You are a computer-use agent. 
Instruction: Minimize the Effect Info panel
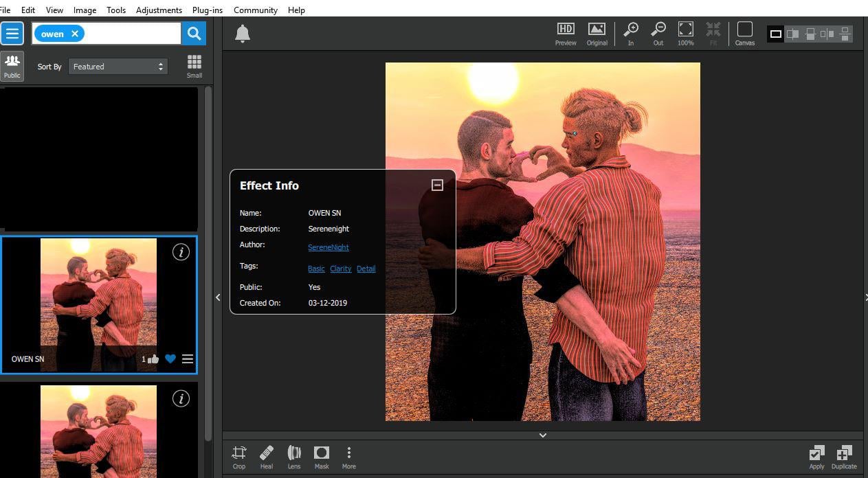(x=437, y=185)
